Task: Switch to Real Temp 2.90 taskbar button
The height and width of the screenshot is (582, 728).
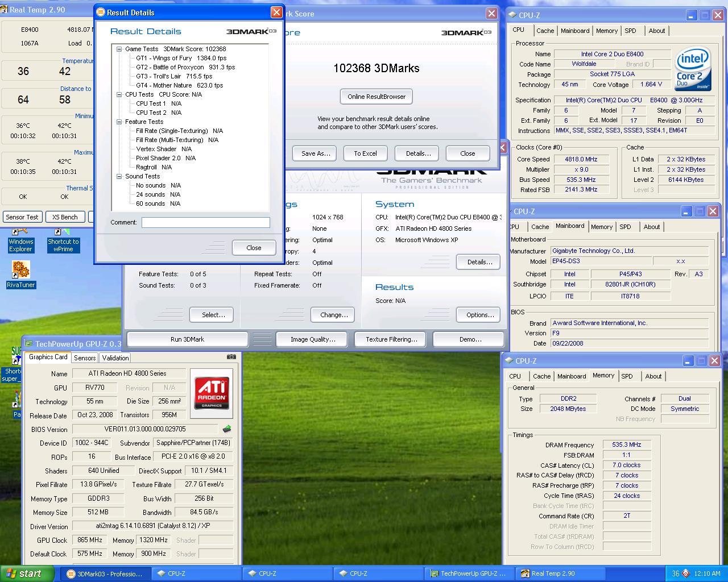Action: [560, 574]
